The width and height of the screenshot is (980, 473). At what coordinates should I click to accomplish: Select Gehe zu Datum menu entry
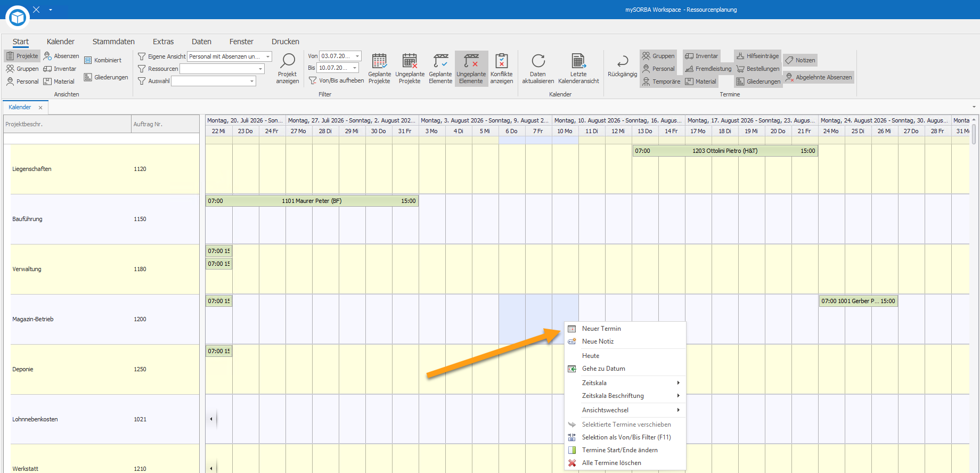point(625,369)
